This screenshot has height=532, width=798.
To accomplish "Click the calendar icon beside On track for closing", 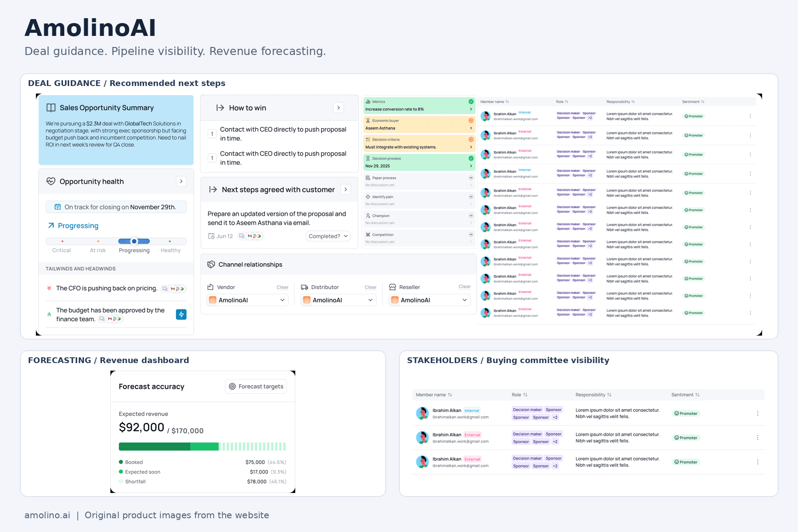I will (58, 207).
